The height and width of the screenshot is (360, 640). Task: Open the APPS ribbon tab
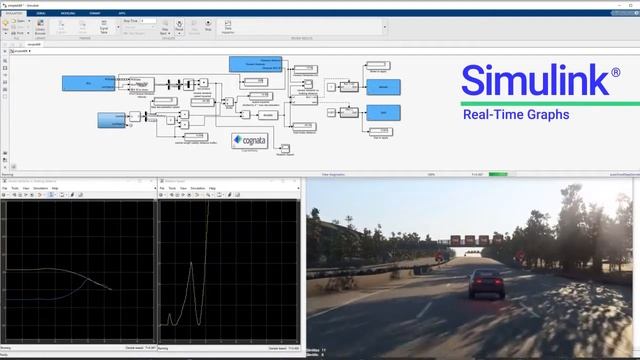122,13
